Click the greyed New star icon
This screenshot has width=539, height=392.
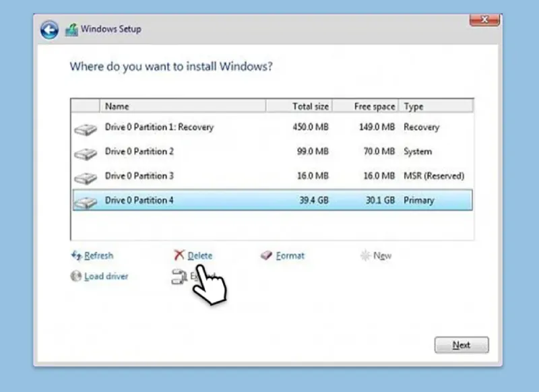coord(365,255)
